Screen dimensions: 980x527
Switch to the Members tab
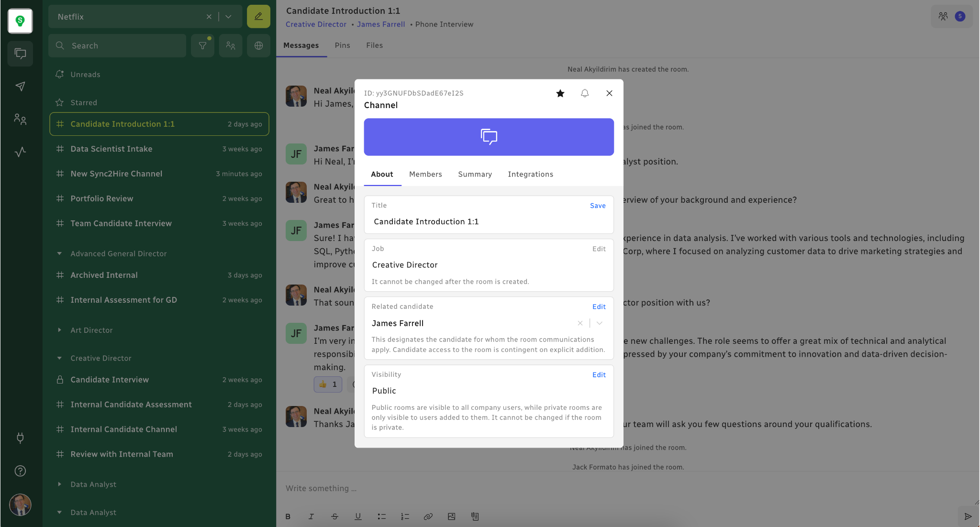[x=425, y=174]
